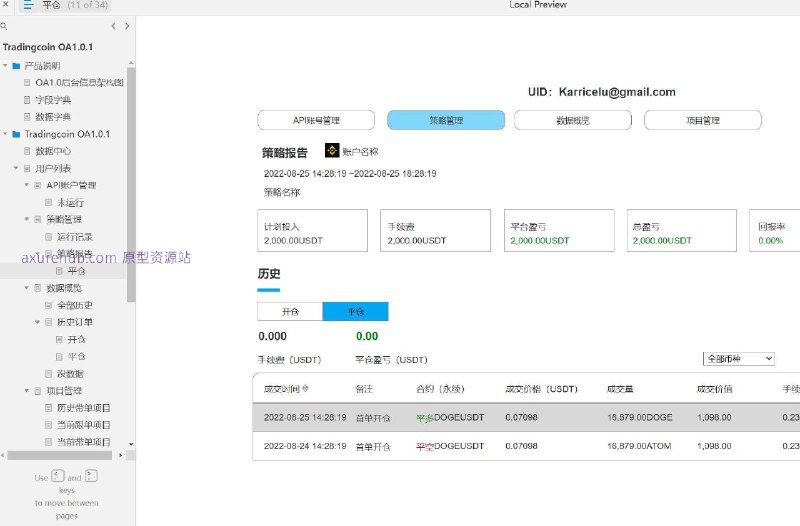Close the sitemap panel with the X icon
This screenshot has height=526, width=800.
coord(6,4)
